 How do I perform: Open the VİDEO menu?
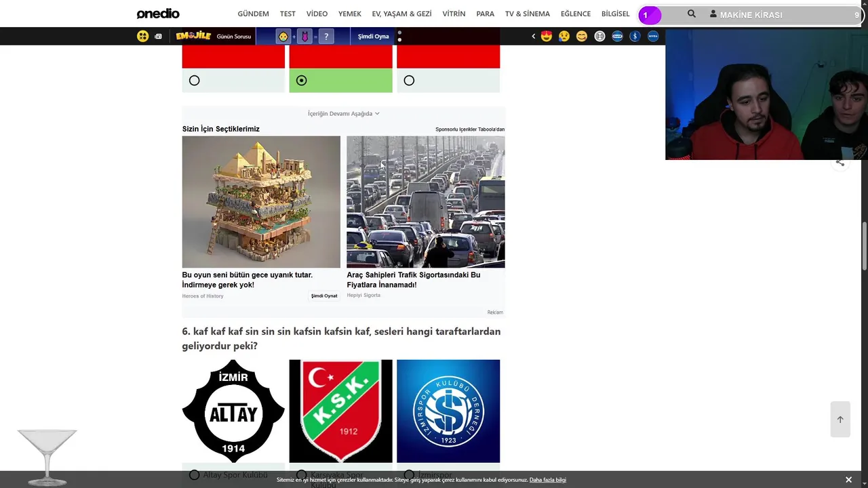317,14
